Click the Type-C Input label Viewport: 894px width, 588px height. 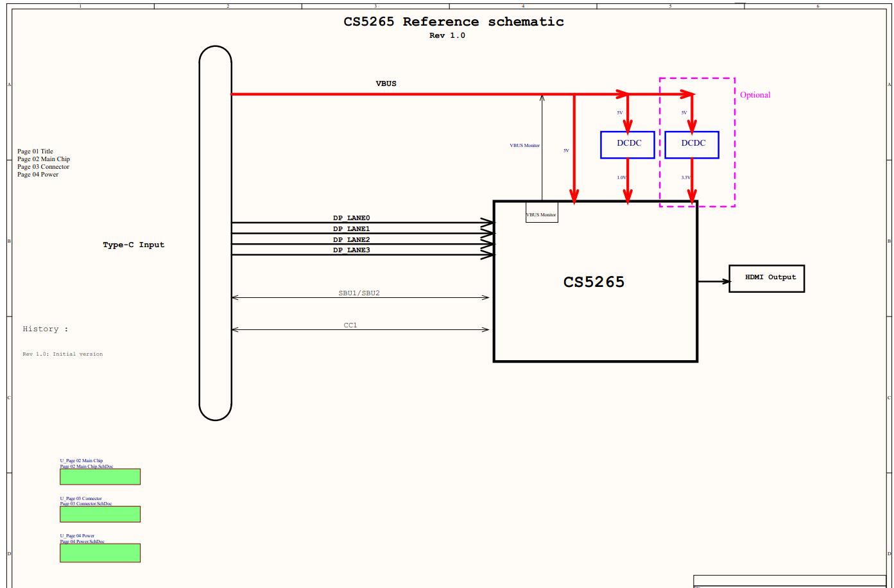[133, 245]
